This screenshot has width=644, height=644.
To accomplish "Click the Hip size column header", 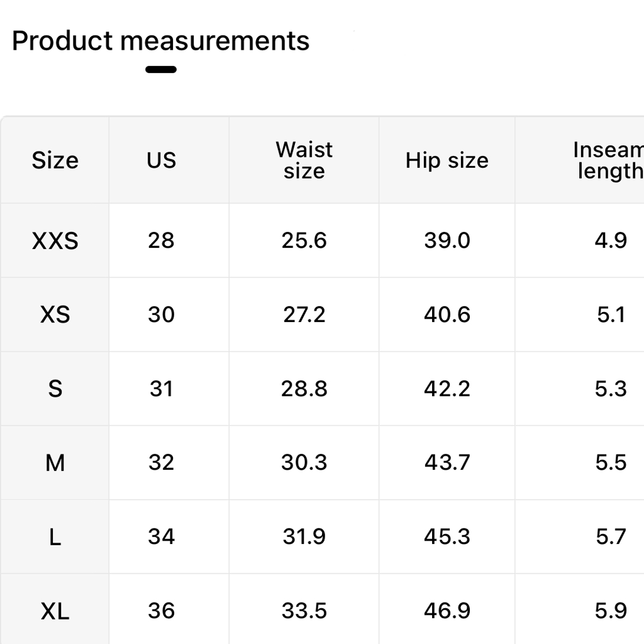I will (447, 160).
